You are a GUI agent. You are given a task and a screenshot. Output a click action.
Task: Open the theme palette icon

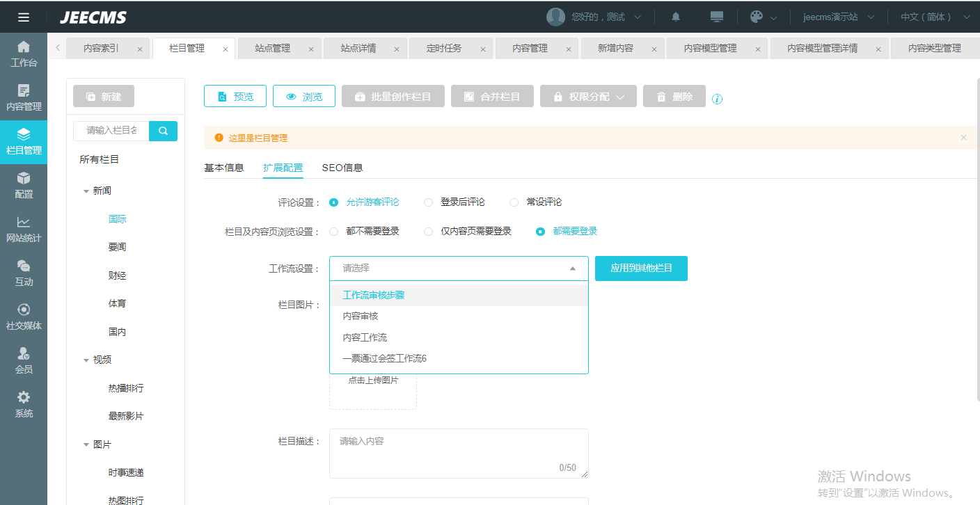click(x=757, y=17)
